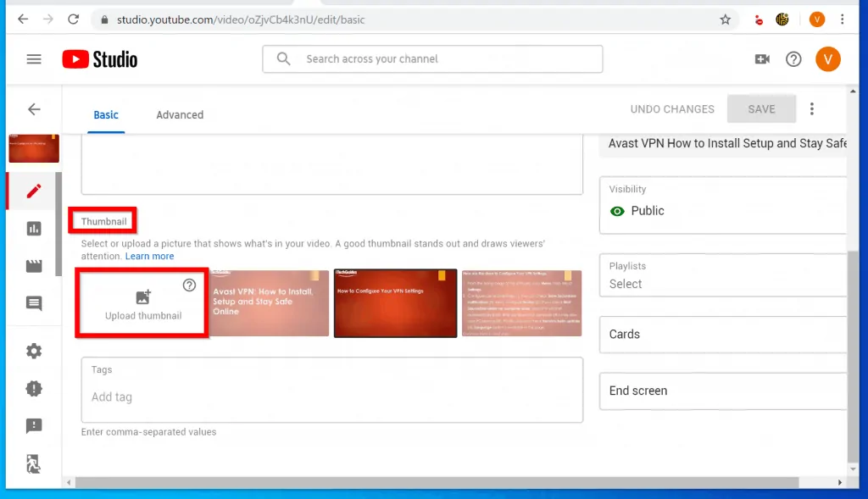The width and height of the screenshot is (868, 499).
Task: Click Send feedback icon in the sidebar
Action: (x=34, y=426)
